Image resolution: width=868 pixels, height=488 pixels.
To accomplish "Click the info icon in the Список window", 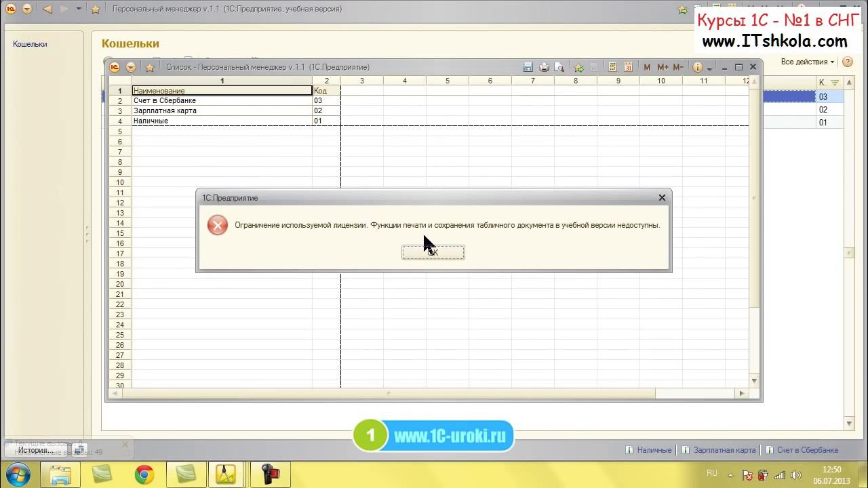I will point(697,67).
